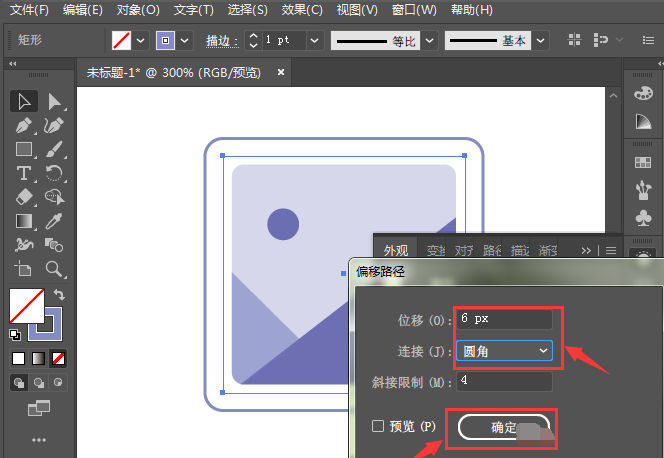The width and height of the screenshot is (664, 458).
Task: Click the 位移 offset input field
Action: point(504,319)
